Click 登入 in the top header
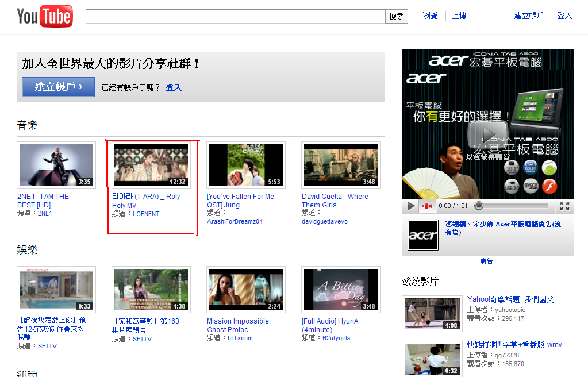The height and width of the screenshot is (377, 588). tap(564, 16)
